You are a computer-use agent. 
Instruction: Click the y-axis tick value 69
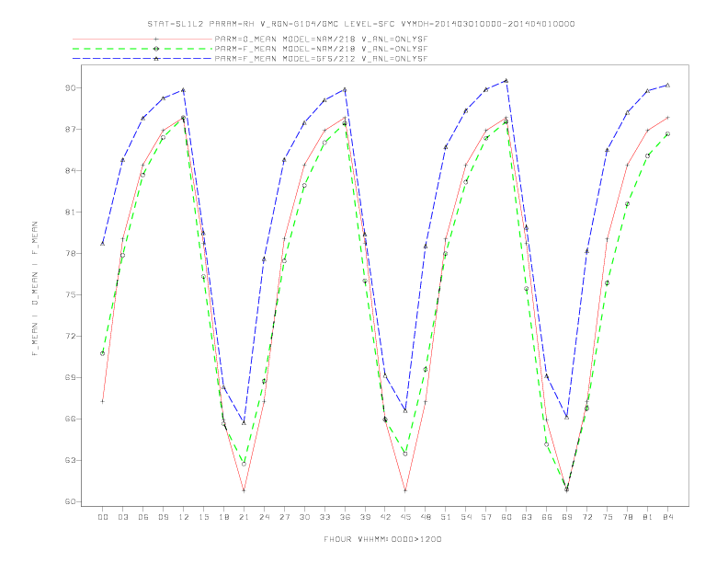coord(70,377)
